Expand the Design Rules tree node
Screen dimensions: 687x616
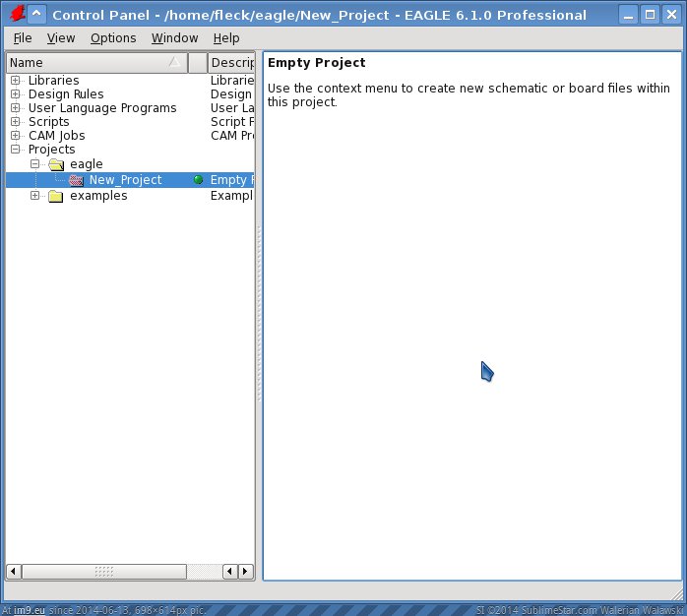(16, 94)
